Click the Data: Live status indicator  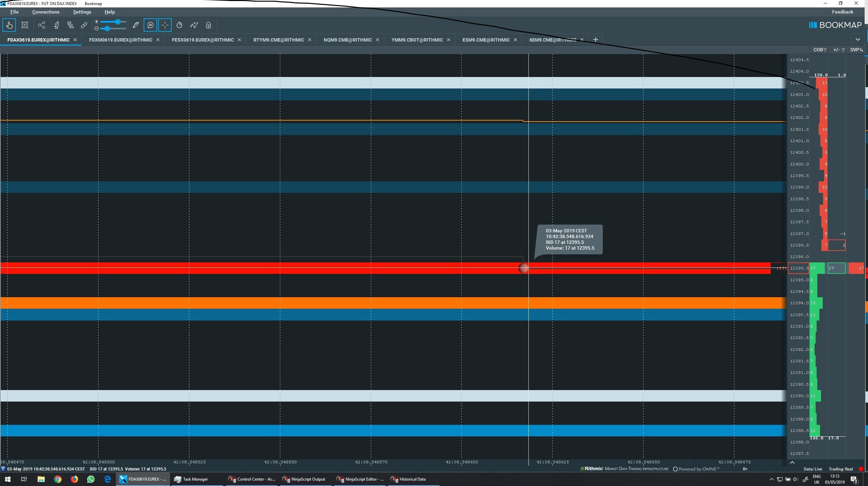pyautogui.click(x=813, y=469)
